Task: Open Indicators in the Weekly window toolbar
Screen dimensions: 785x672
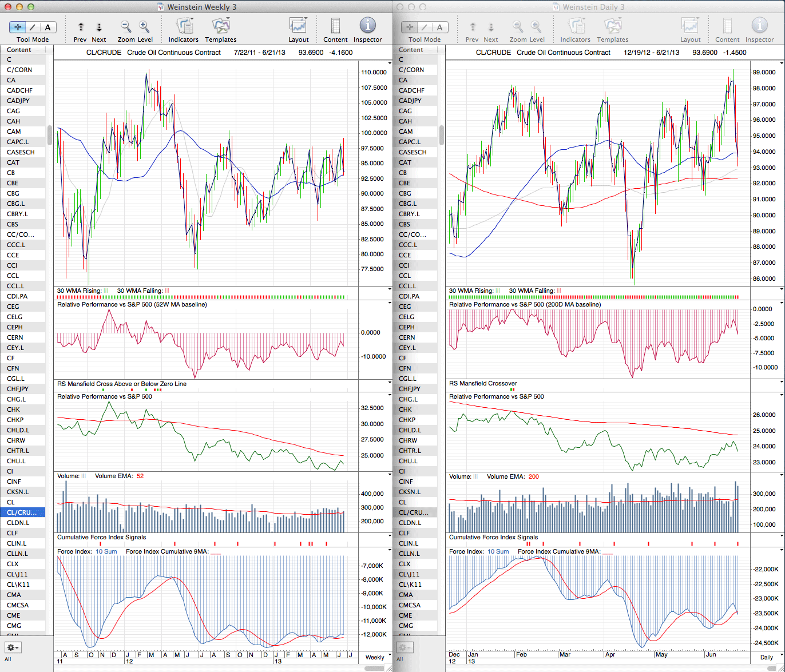Action: (x=184, y=26)
